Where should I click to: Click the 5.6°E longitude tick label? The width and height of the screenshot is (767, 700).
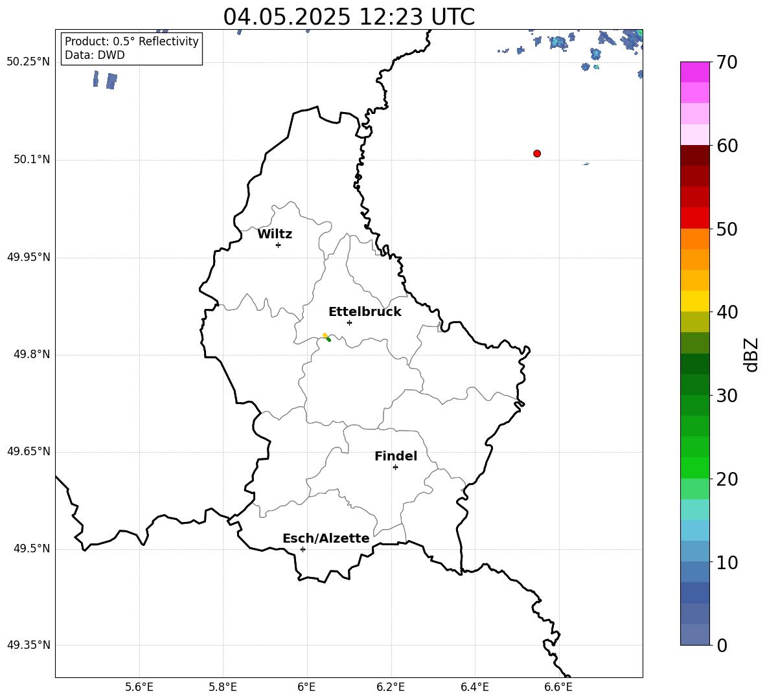point(139,687)
